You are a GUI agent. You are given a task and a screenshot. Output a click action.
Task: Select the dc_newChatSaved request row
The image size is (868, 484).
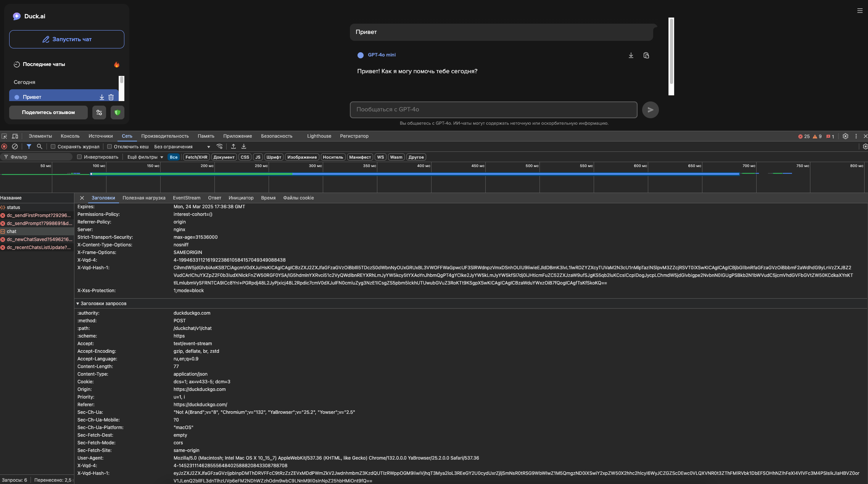click(x=37, y=240)
